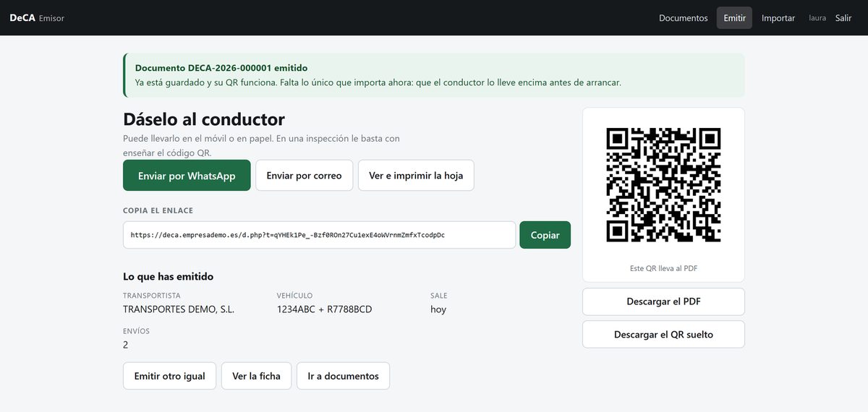Click the 'hoy' departure value
This screenshot has width=868, height=412.
pyautogui.click(x=438, y=309)
